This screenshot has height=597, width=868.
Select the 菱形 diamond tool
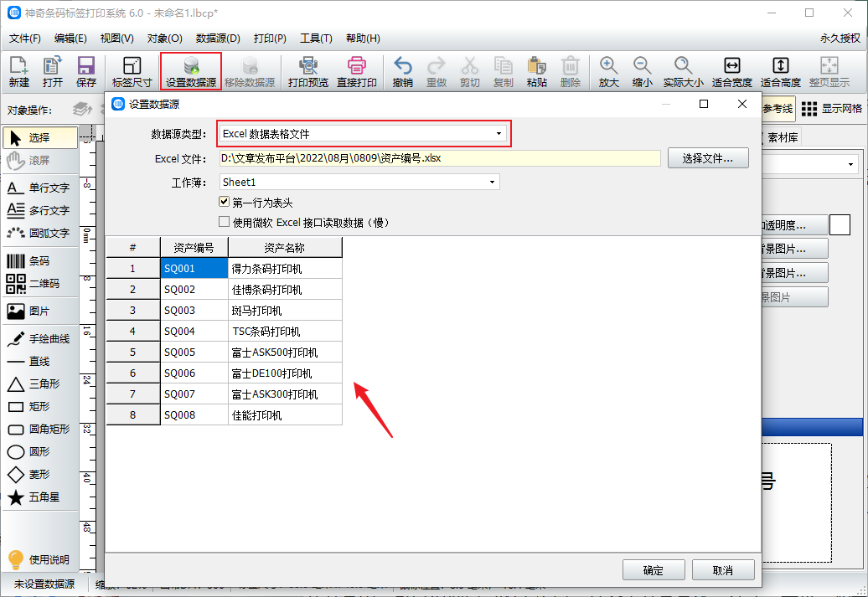coord(40,474)
